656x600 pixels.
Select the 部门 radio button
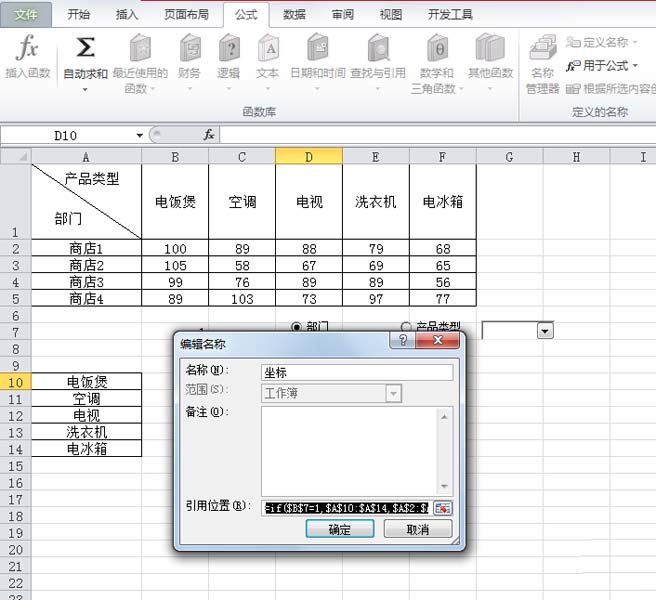coord(296,327)
